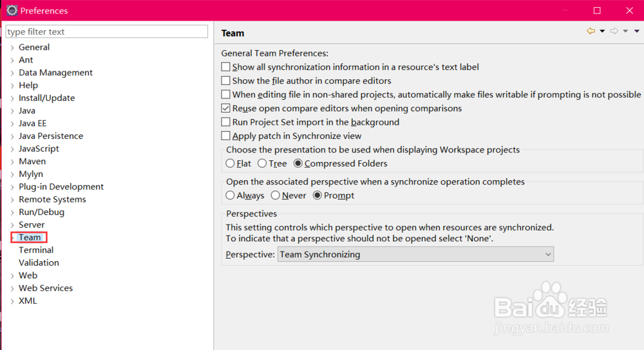Select the Flat presentation radio button

pyautogui.click(x=230, y=163)
